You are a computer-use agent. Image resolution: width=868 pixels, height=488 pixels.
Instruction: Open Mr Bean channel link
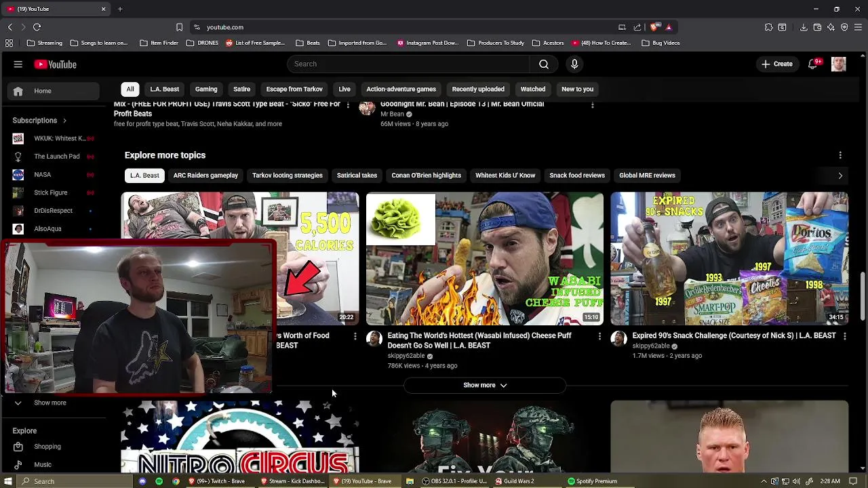click(x=392, y=115)
